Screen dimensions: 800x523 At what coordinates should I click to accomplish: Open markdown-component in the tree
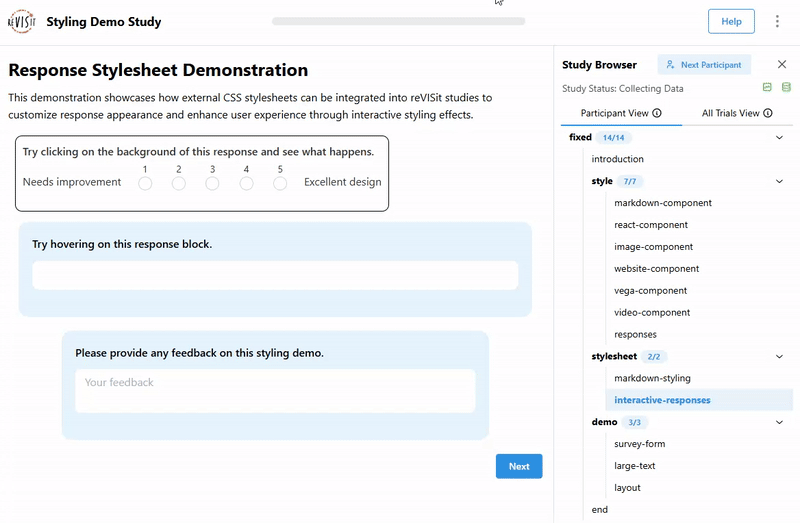[663, 203]
